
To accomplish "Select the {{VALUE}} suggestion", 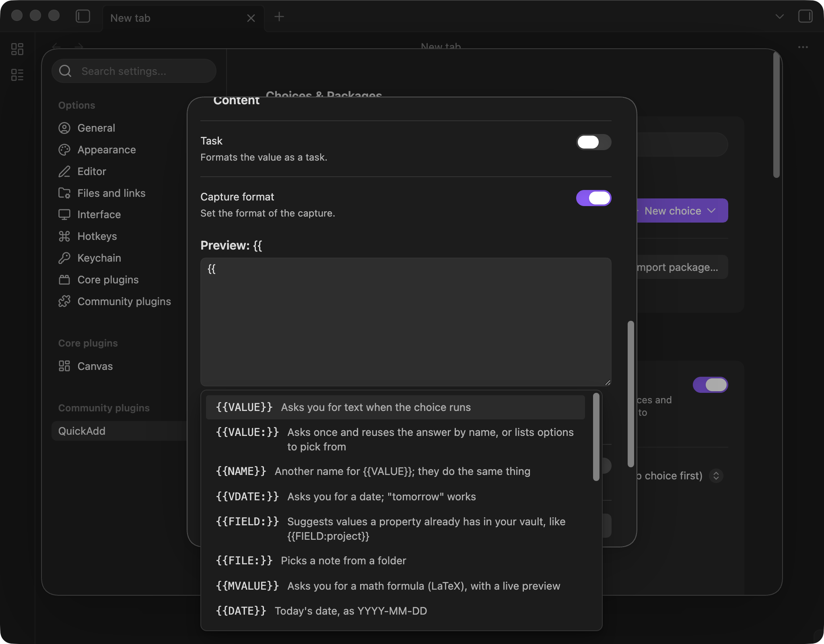I will pyautogui.click(x=395, y=407).
